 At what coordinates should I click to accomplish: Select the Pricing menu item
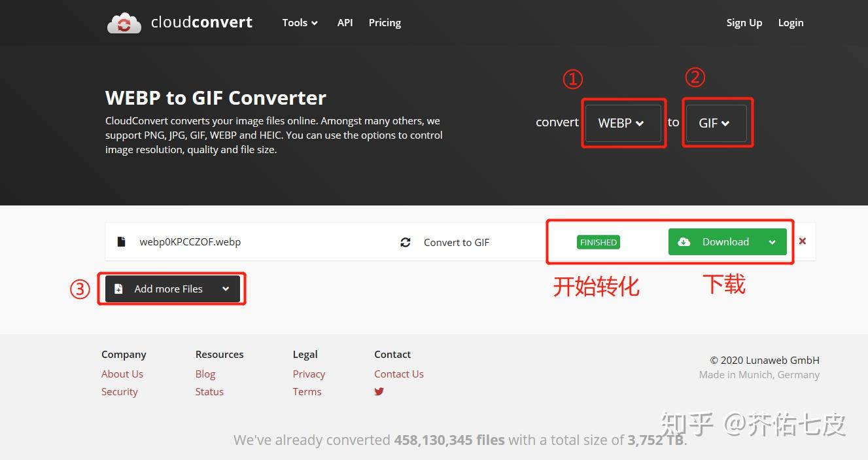(x=385, y=22)
